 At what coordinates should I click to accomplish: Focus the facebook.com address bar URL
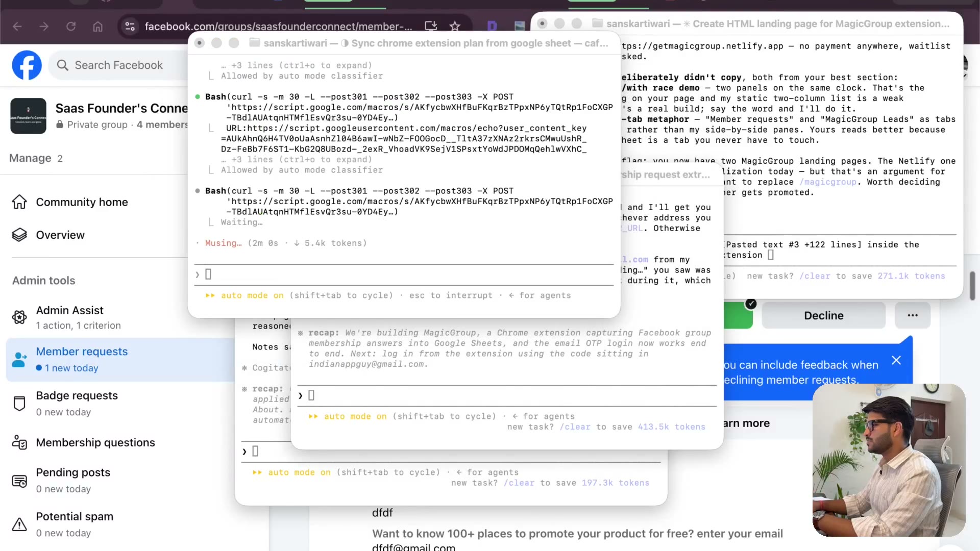278,26
